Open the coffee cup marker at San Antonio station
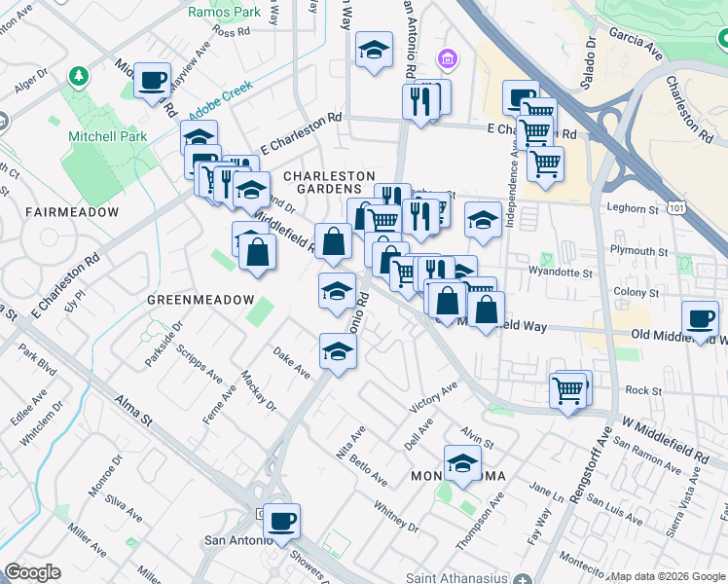Image resolution: width=728 pixels, height=584 pixels. click(x=281, y=523)
